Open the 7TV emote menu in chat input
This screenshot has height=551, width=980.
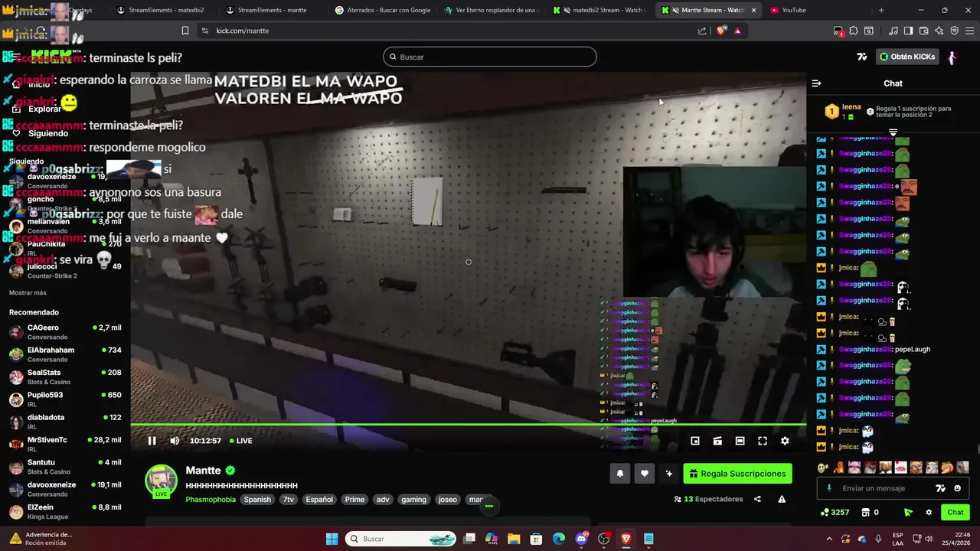click(x=940, y=488)
